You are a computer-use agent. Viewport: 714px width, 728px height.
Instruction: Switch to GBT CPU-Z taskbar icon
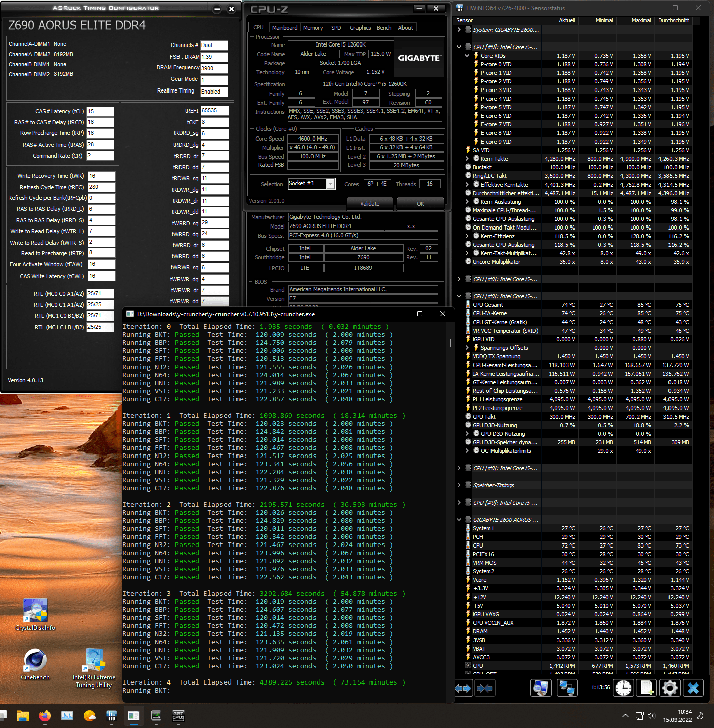tap(178, 716)
